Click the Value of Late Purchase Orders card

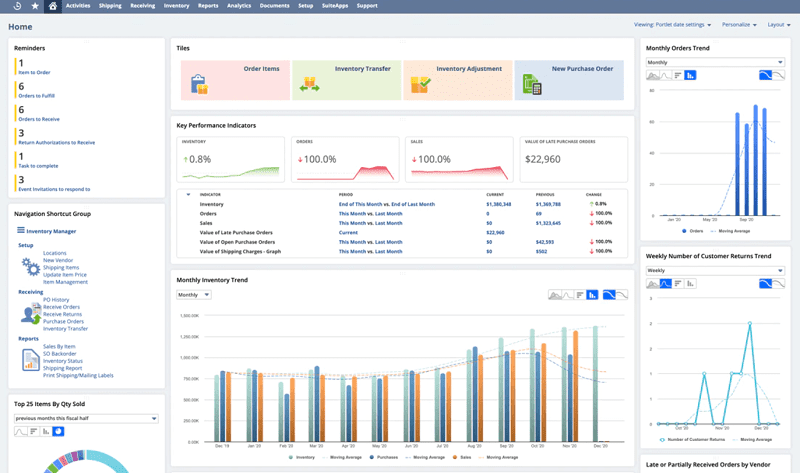(573, 159)
